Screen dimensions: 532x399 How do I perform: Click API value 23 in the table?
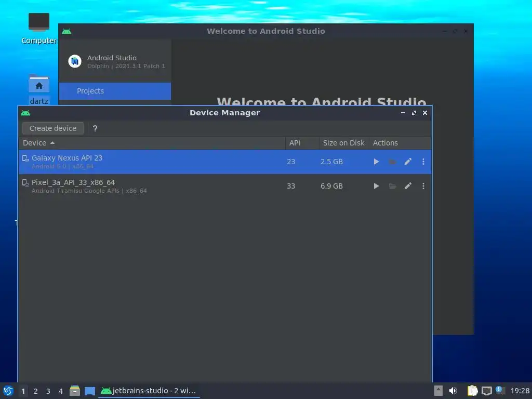pyautogui.click(x=291, y=162)
